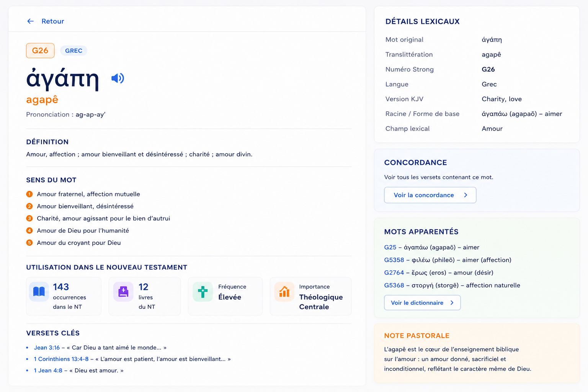The width and height of the screenshot is (588, 392).
Task: Click the number 4 sense bullet
Action: click(29, 230)
